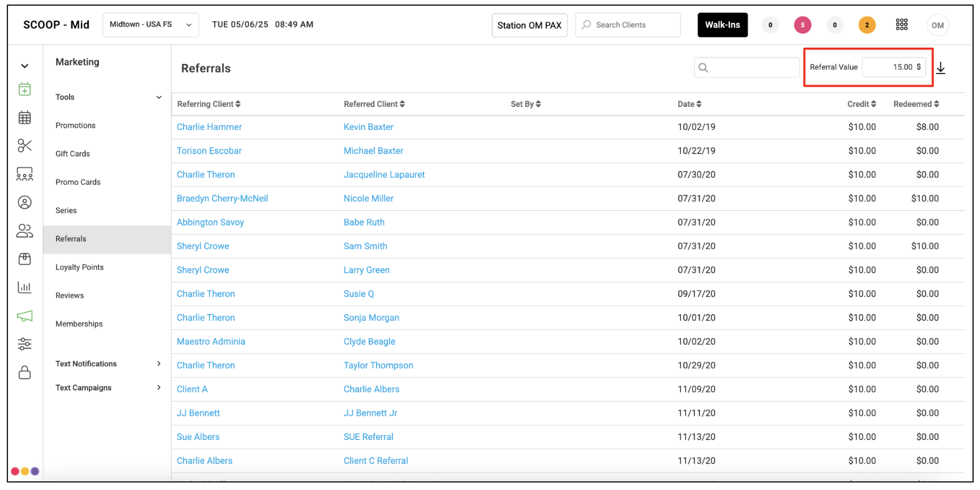Image resolution: width=980 pixels, height=490 pixels.
Task: Open the Midtown - USA FS location dropdown
Action: [x=151, y=25]
